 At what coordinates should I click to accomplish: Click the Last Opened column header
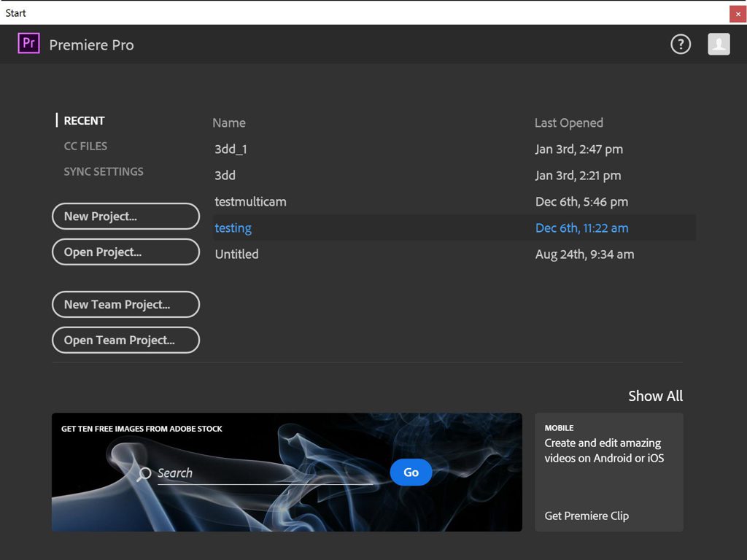[x=569, y=122]
